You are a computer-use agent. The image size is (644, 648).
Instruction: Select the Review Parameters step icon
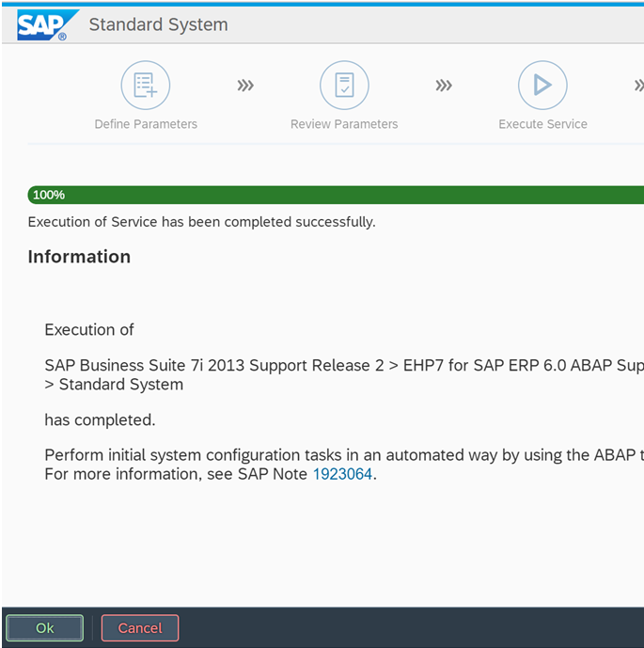click(344, 86)
